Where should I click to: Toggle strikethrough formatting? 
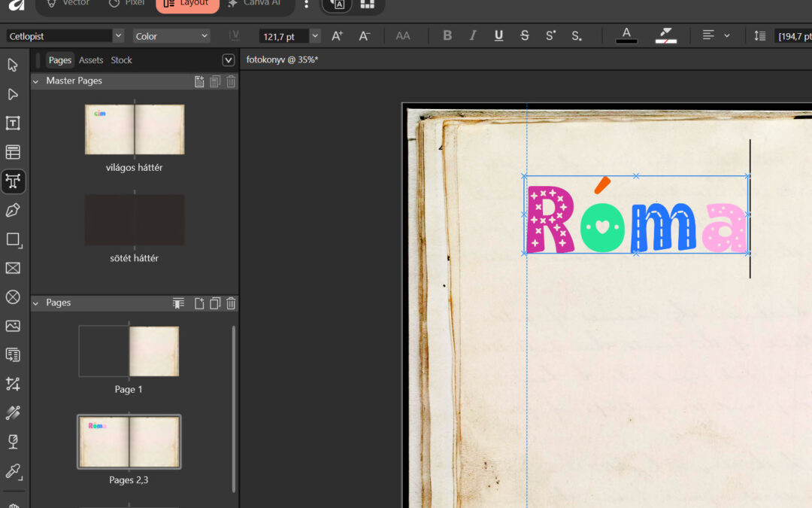[525, 36]
